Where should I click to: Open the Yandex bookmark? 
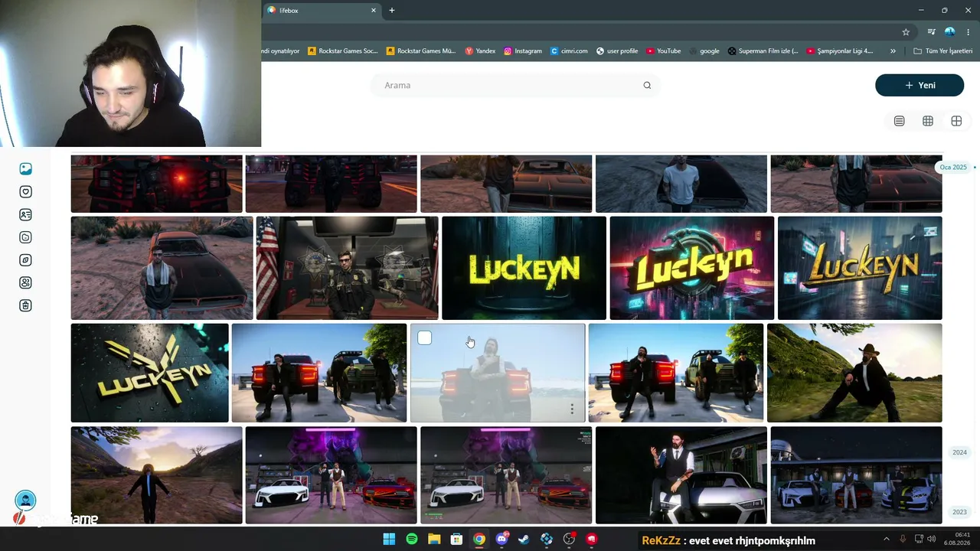(480, 51)
